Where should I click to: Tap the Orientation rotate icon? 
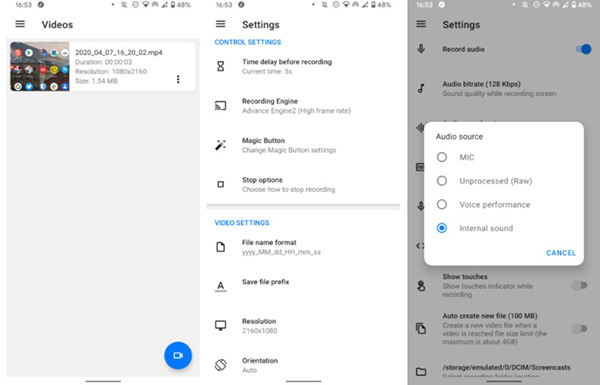click(220, 365)
